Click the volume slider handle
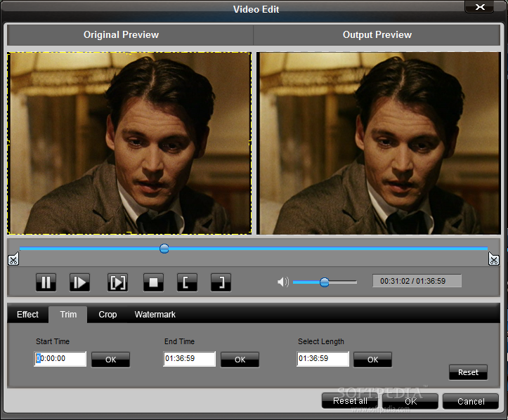This screenshot has width=508, height=420. (325, 282)
